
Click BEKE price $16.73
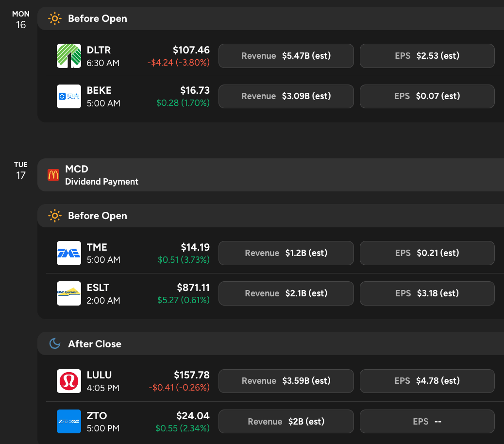click(195, 90)
